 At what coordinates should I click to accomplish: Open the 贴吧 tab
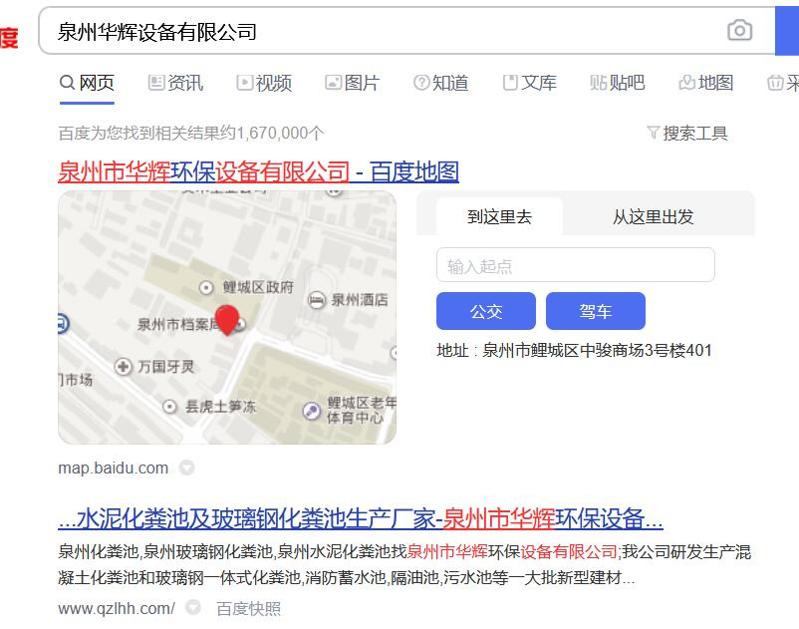pos(618,83)
